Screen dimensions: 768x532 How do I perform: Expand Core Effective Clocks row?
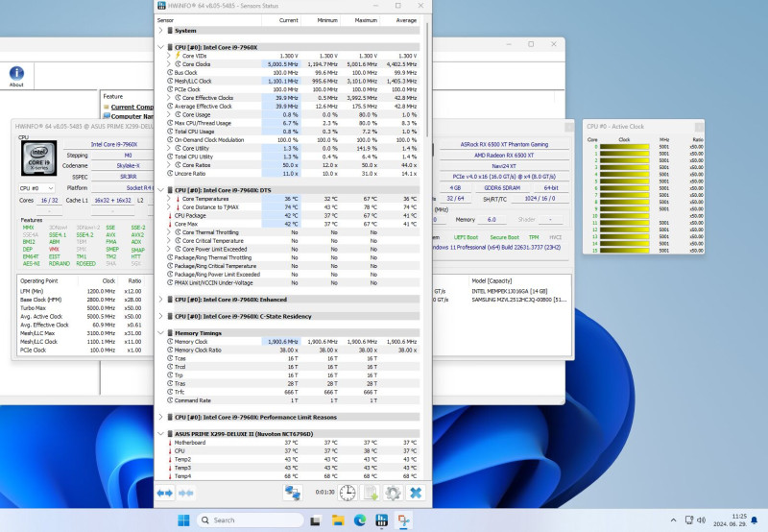169,98
